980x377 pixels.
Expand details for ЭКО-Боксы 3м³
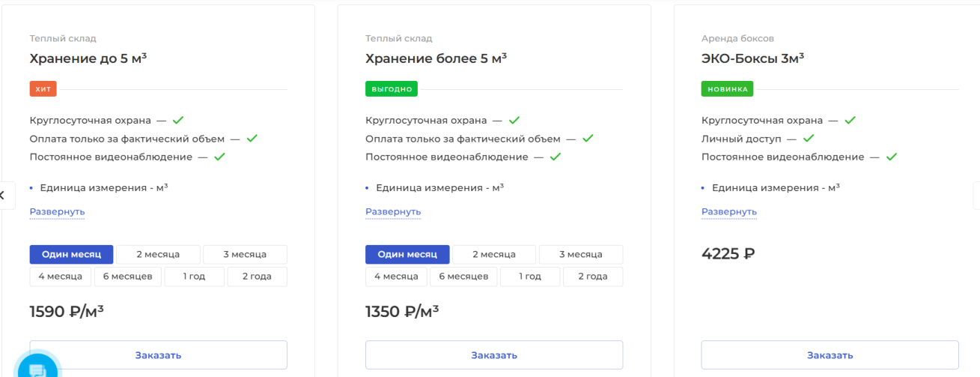pos(729,211)
